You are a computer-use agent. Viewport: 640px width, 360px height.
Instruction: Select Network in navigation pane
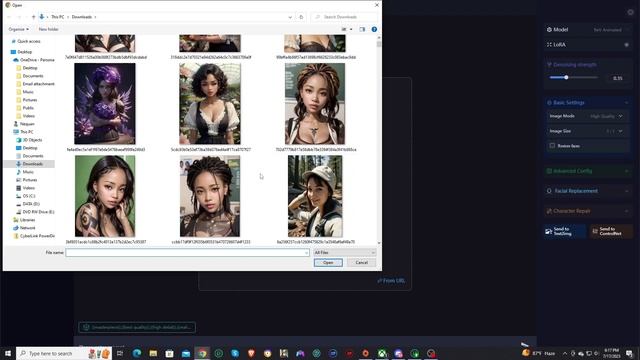tap(24, 228)
